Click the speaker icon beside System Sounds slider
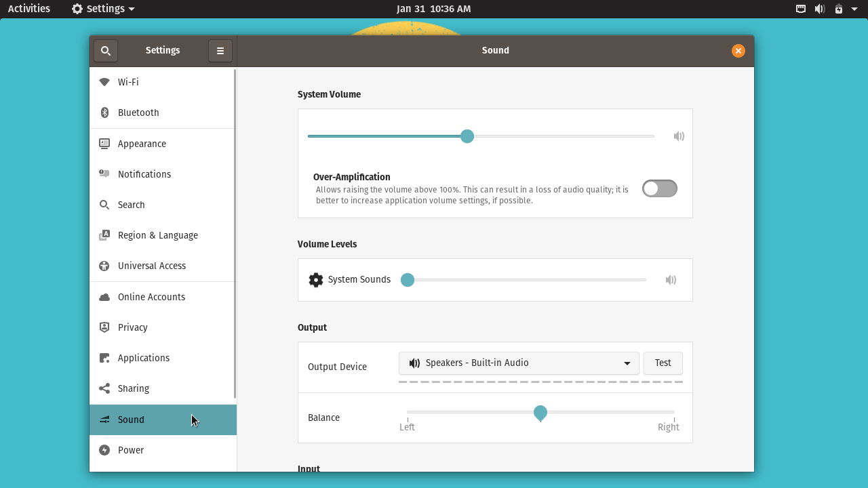This screenshot has width=868, height=488. (671, 280)
